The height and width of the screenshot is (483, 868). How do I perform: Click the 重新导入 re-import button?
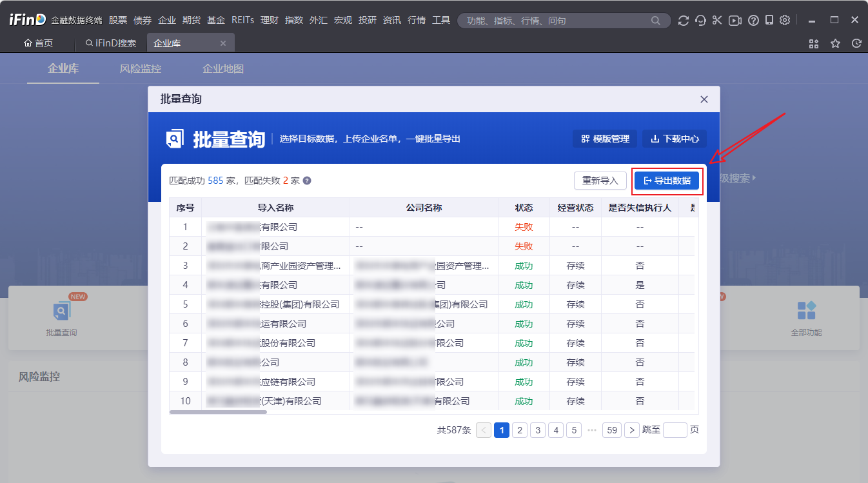coord(600,181)
